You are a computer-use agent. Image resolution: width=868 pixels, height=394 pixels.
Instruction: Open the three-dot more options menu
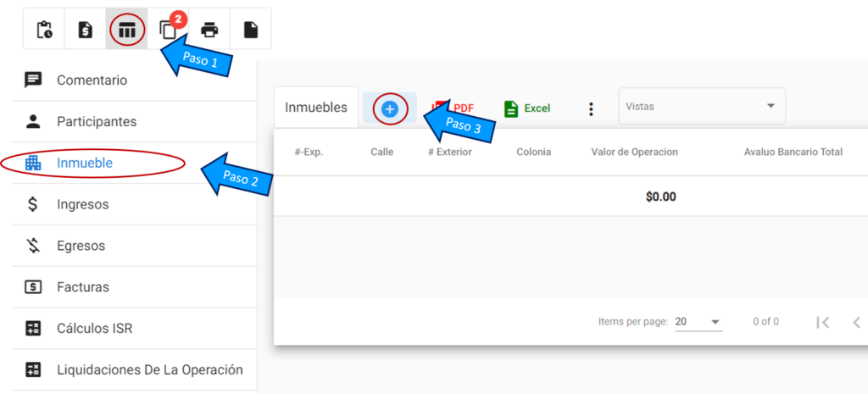click(x=591, y=108)
